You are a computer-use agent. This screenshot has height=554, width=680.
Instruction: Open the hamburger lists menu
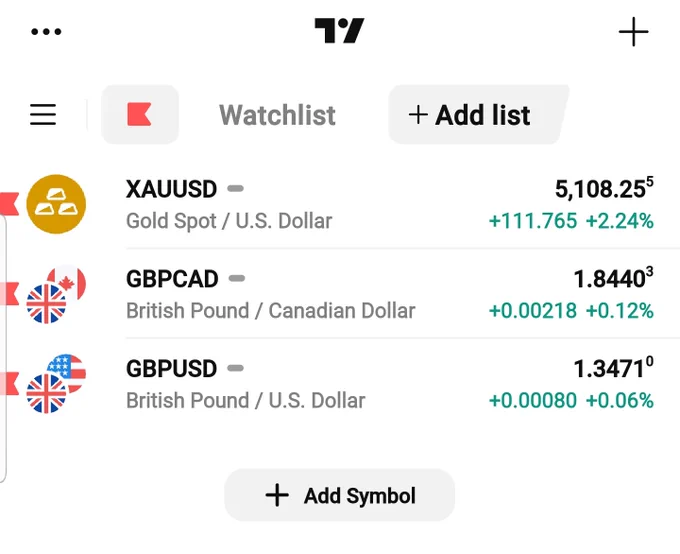pyautogui.click(x=43, y=115)
